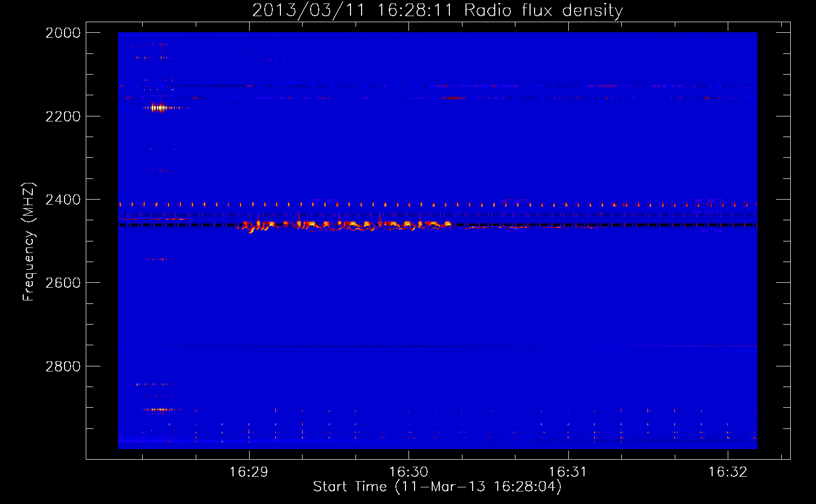The width and height of the screenshot is (816, 504).
Task: Click the 16:30 time tick label
Action: (x=409, y=472)
